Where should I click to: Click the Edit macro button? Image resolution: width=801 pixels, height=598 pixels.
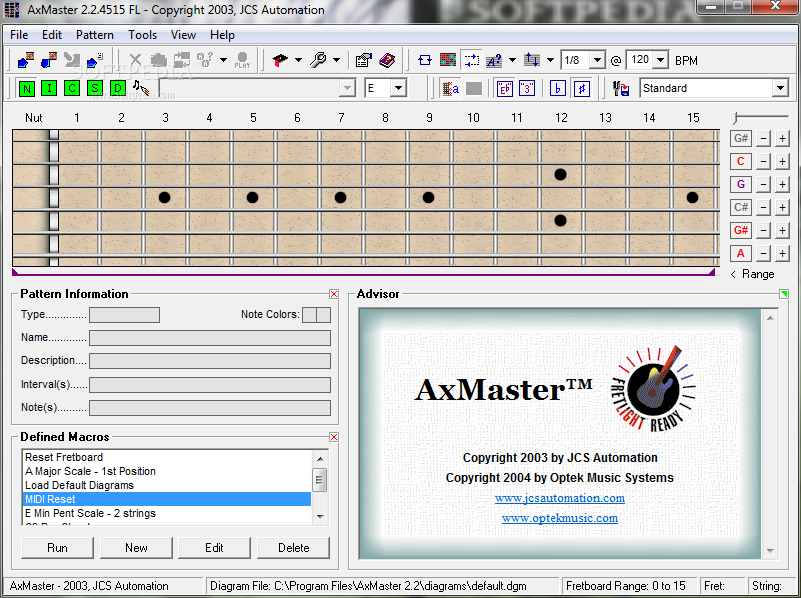(215, 548)
